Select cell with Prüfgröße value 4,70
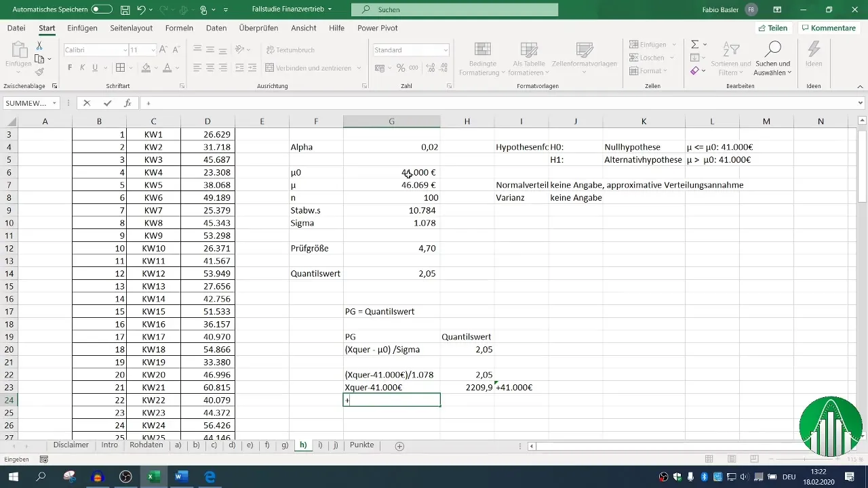 point(391,248)
